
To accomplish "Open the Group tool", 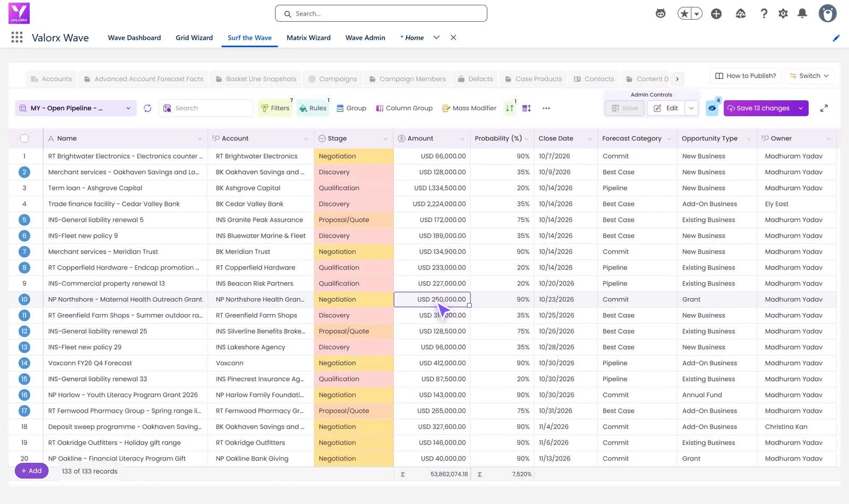I will (351, 108).
